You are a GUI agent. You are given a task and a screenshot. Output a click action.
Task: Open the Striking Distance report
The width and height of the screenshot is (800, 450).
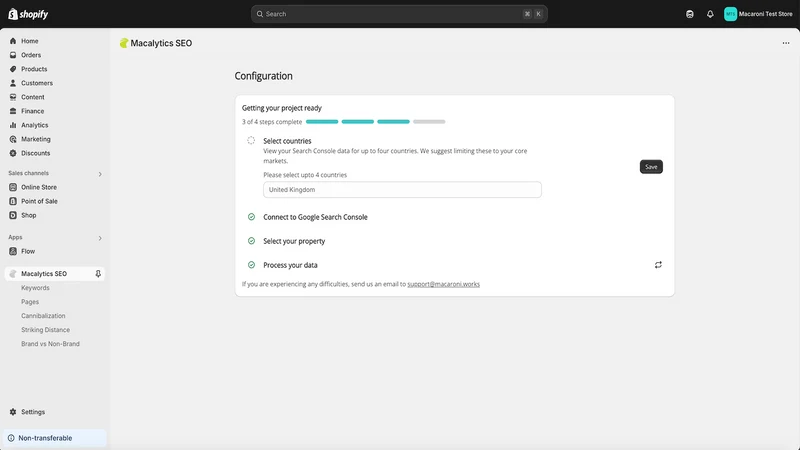coord(45,330)
